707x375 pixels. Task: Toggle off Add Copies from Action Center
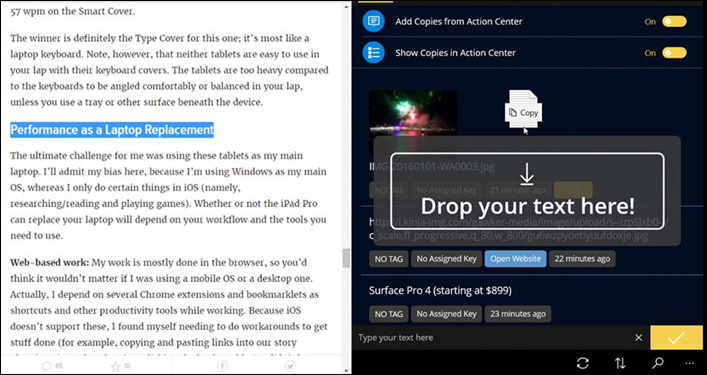coord(674,21)
